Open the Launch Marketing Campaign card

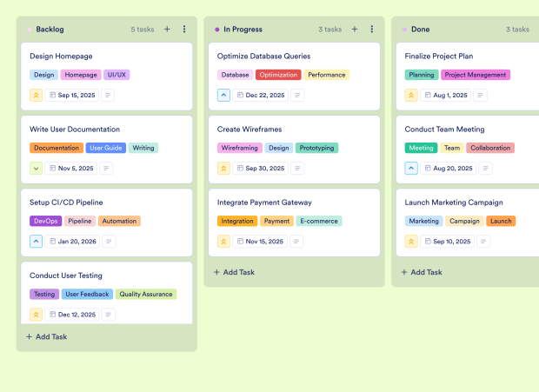click(x=454, y=203)
